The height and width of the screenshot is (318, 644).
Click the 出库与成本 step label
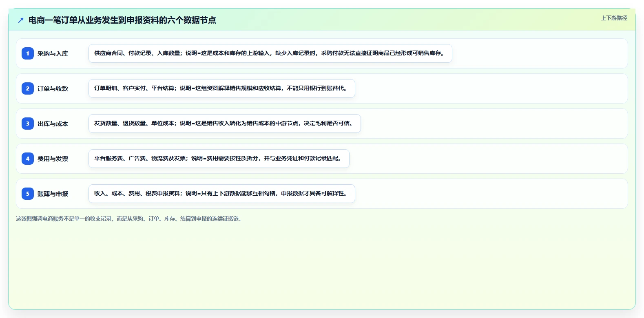click(x=53, y=124)
